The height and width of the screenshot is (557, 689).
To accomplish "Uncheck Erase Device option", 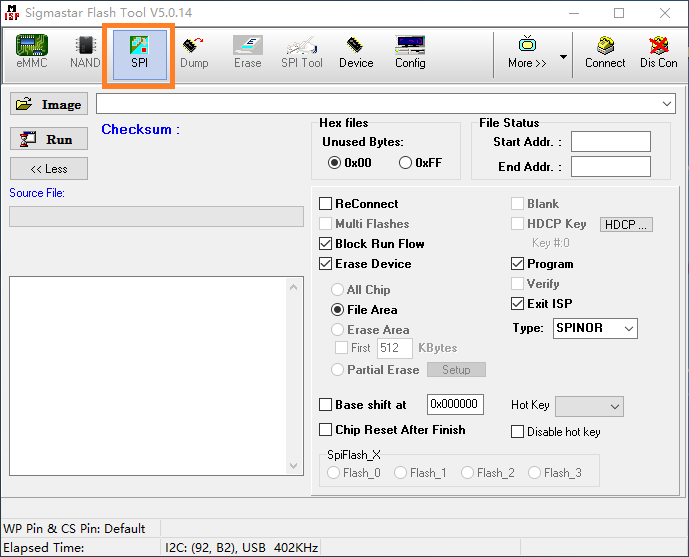I will pyautogui.click(x=326, y=264).
